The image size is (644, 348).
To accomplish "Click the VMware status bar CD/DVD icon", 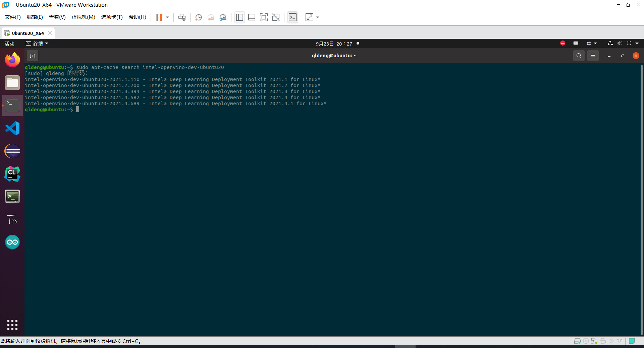I will coord(586,341).
